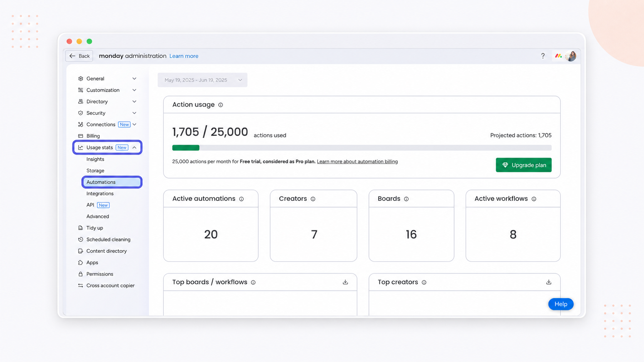Click the diamond icon on Upgrade plan
The height and width of the screenshot is (362, 644).
[x=505, y=165]
